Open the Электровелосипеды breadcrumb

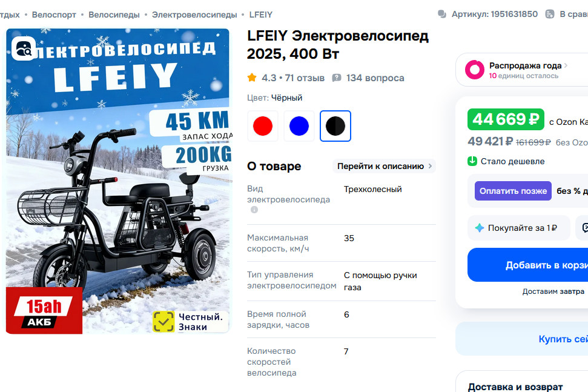click(x=194, y=15)
